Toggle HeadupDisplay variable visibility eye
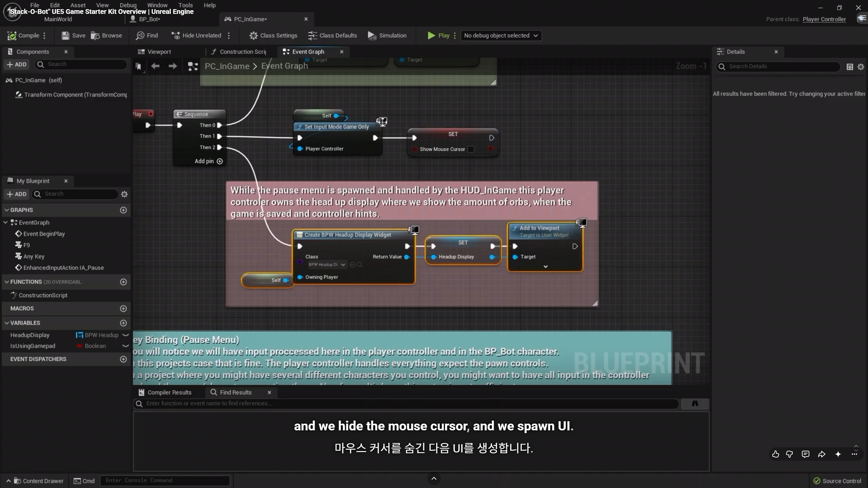Image resolution: width=868 pixels, height=488 pixels. tap(125, 335)
